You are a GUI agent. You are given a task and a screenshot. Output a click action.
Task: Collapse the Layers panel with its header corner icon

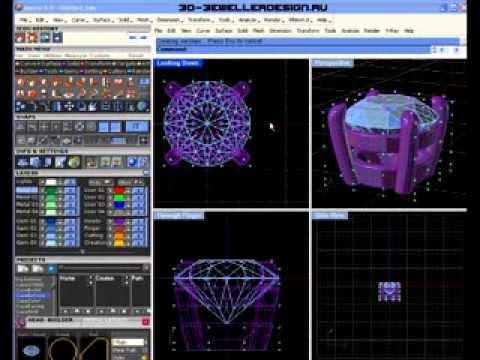[146, 173]
